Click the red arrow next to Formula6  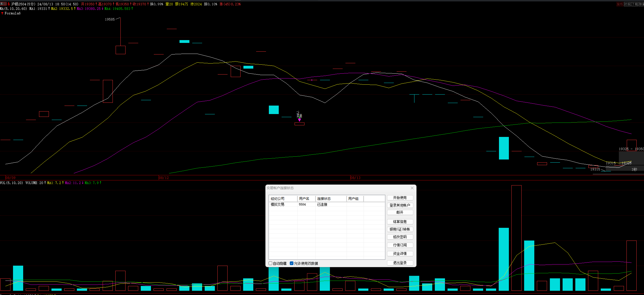[2, 13]
